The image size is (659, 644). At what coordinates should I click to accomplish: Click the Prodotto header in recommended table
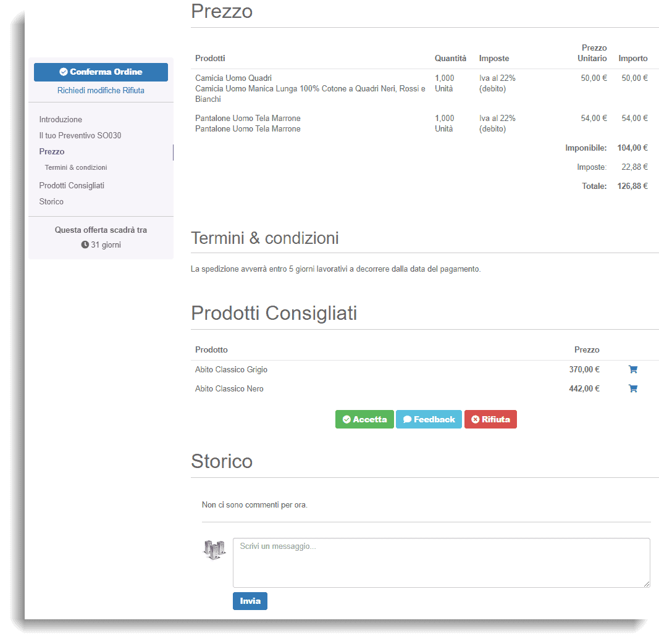pyautogui.click(x=211, y=349)
